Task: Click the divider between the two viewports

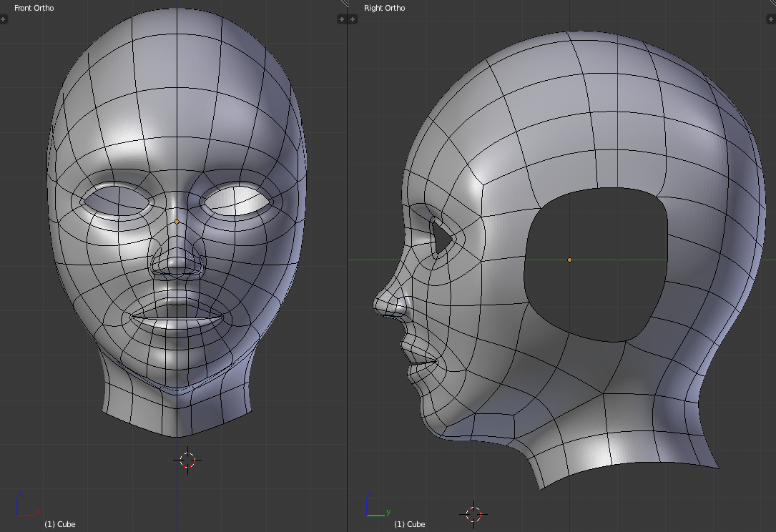Action: (348, 266)
